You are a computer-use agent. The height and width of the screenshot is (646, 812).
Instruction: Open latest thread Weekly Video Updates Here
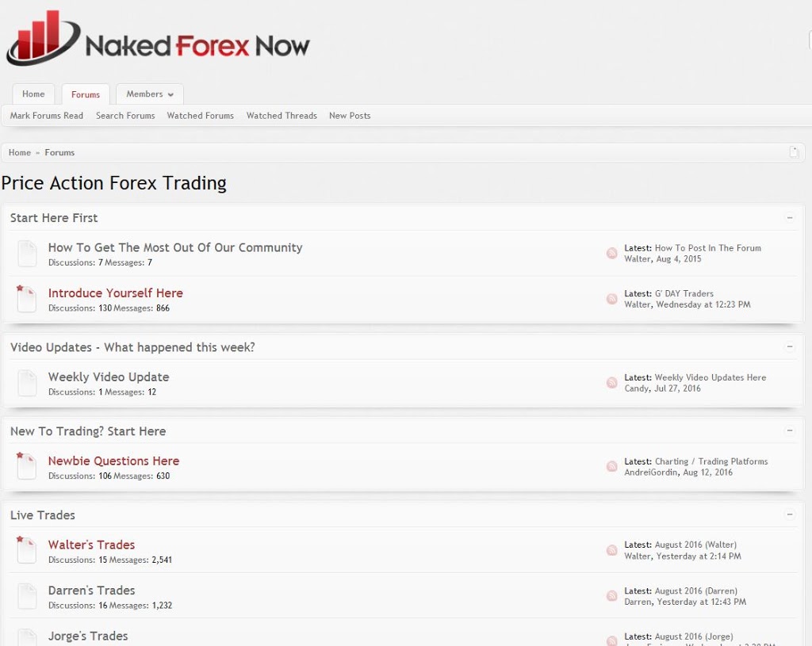(x=710, y=377)
